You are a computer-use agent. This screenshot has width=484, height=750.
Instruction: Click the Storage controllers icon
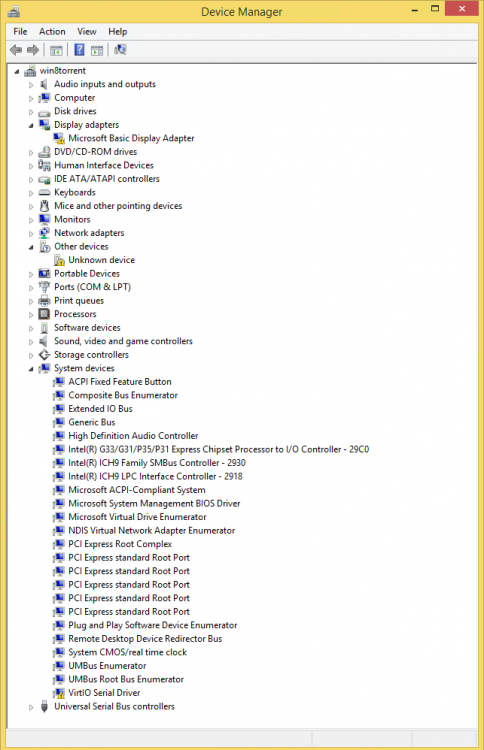pos(44,355)
